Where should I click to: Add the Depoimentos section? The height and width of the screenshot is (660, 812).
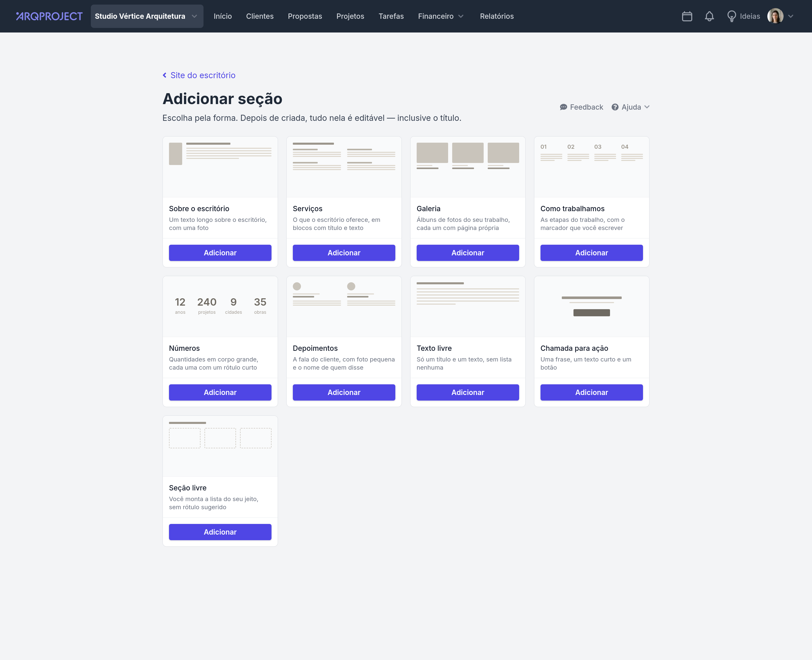tap(344, 392)
